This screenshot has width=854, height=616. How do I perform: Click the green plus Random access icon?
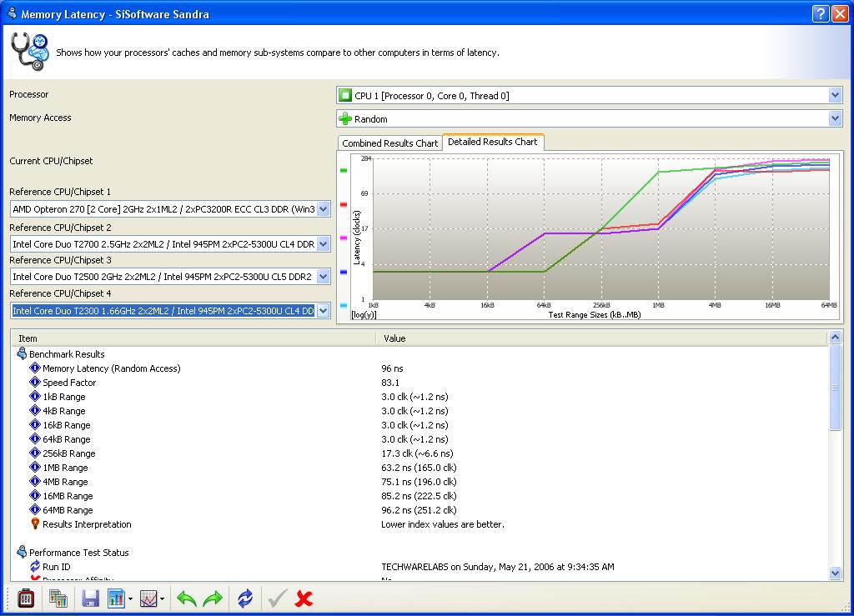(x=344, y=118)
